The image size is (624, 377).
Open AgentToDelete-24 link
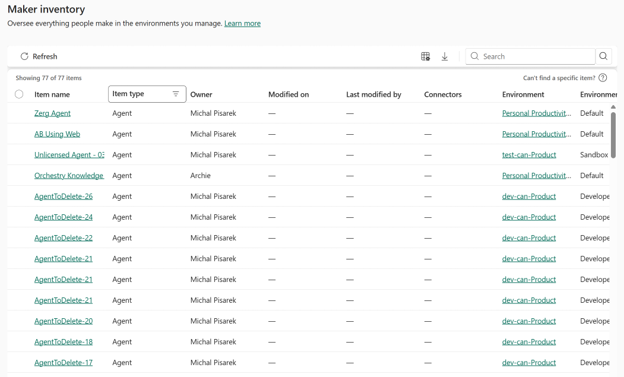point(63,217)
